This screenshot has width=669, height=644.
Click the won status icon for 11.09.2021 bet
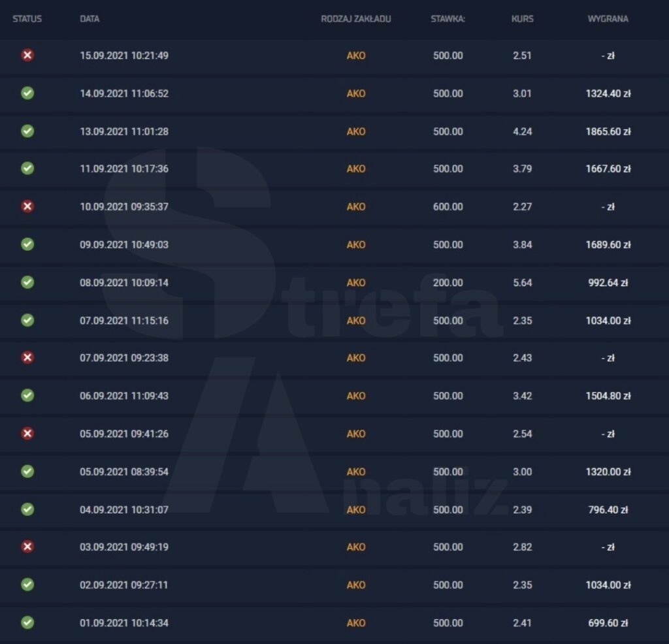coord(27,169)
